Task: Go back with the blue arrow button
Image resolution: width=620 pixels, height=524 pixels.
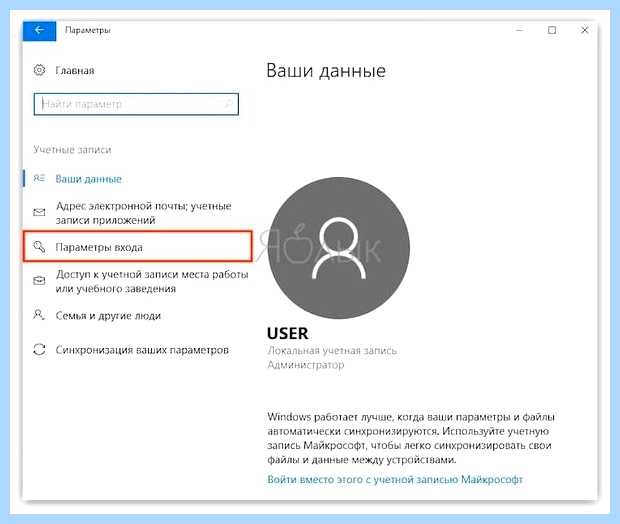Action: pyautogui.click(x=39, y=30)
